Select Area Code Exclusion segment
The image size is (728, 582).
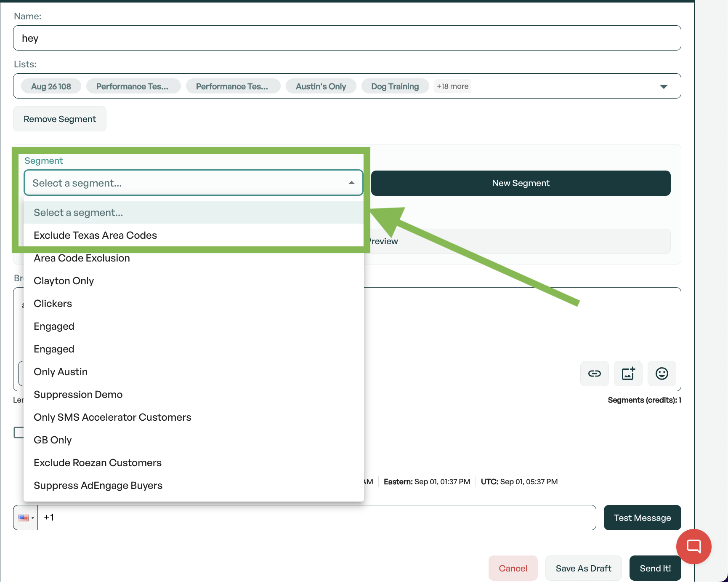[194, 258]
